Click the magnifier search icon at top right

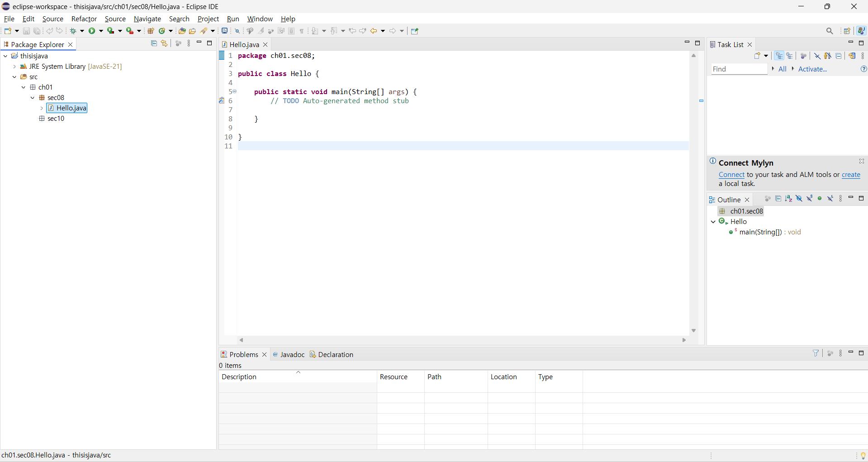[830, 31]
